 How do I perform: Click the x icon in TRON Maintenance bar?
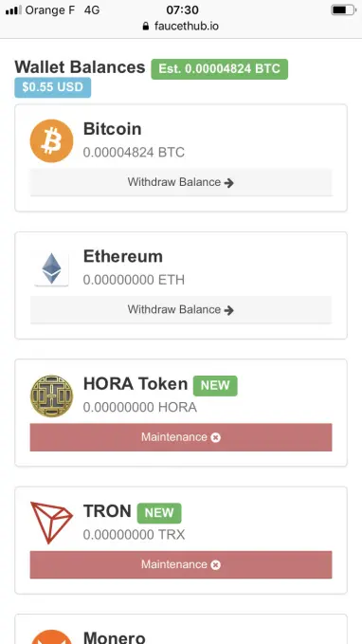[216, 565]
